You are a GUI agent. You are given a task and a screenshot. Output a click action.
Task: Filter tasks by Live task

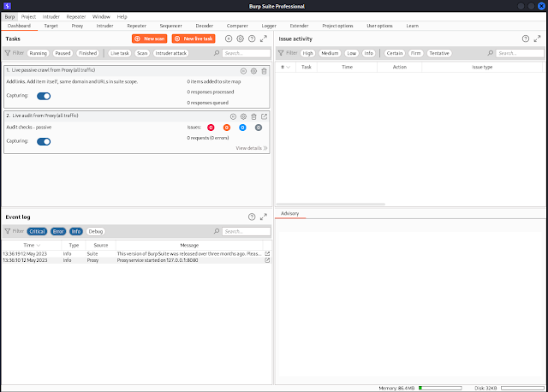[x=120, y=53]
